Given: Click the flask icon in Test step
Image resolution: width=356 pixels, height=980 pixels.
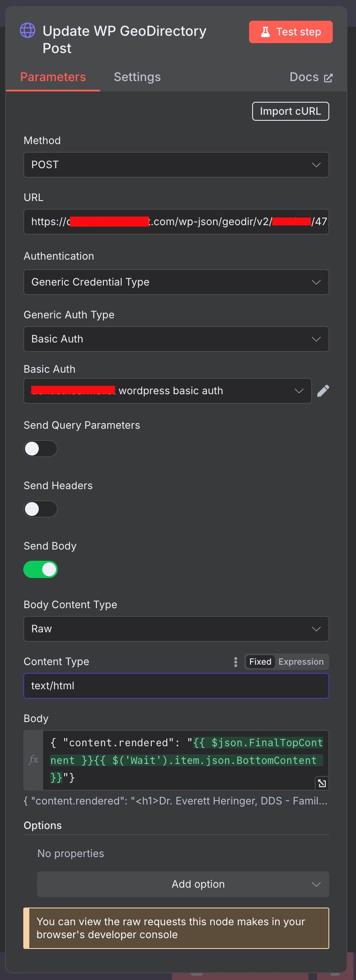Looking at the screenshot, I should tap(265, 32).
